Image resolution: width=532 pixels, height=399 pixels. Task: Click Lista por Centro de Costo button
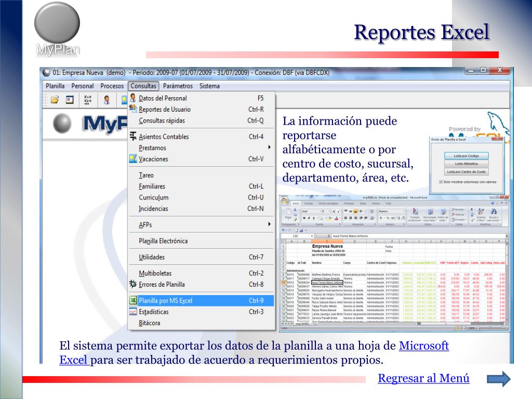pyautogui.click(x=466, y=171)
